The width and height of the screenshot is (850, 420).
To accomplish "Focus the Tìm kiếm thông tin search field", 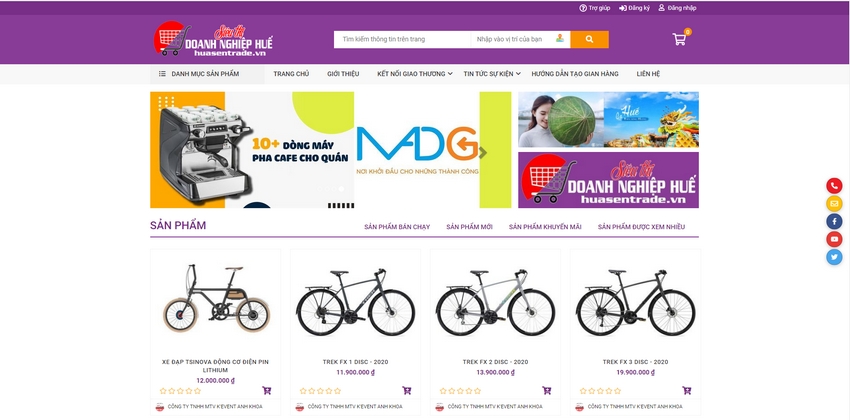I will click(x=402, y=39).
